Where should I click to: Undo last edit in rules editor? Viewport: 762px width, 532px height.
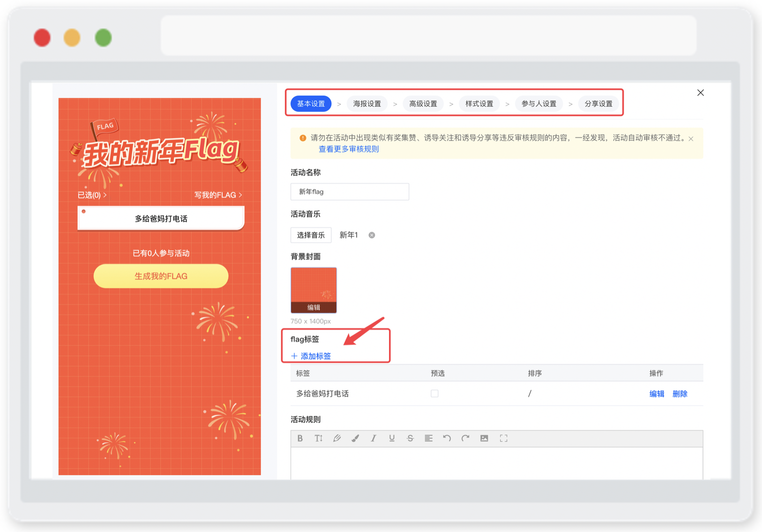[447, 438]
